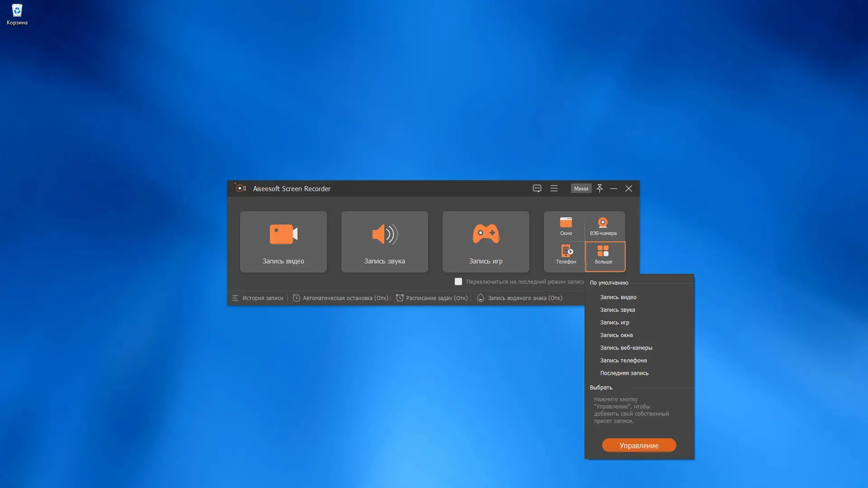Open the feedback speech bubble icon
This screenshot has height=488, width=868.
[x=537, y=188]
